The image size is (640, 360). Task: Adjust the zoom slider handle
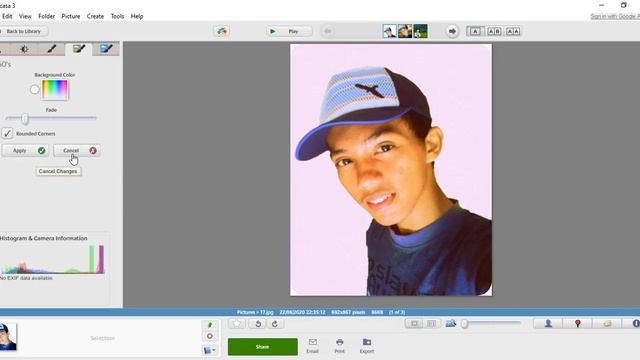464,324
